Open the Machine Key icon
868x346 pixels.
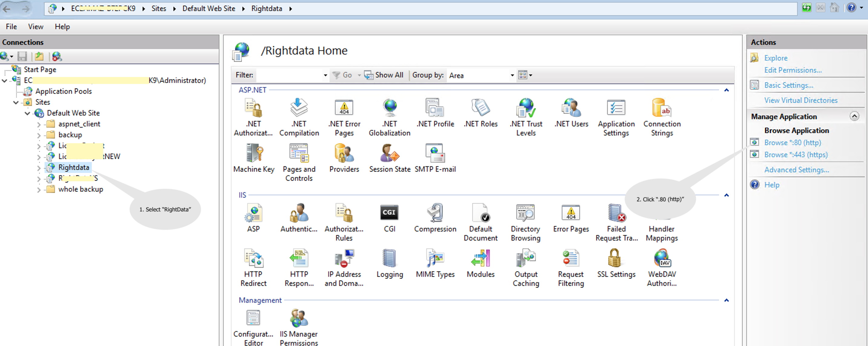point(254,159)
